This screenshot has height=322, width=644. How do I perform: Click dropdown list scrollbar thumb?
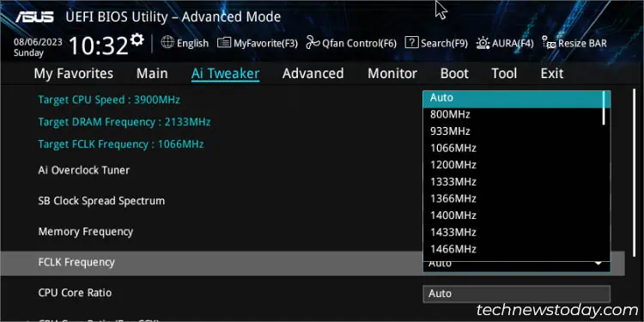pyautogui.click(x=604, y=107)
